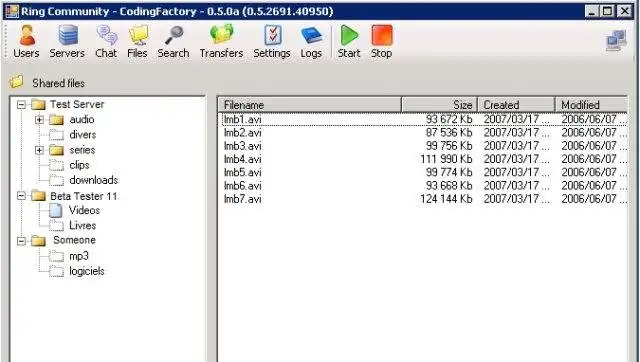Sort by Size column header
Screen dimensions: 640x362
[x=439, y=105]
